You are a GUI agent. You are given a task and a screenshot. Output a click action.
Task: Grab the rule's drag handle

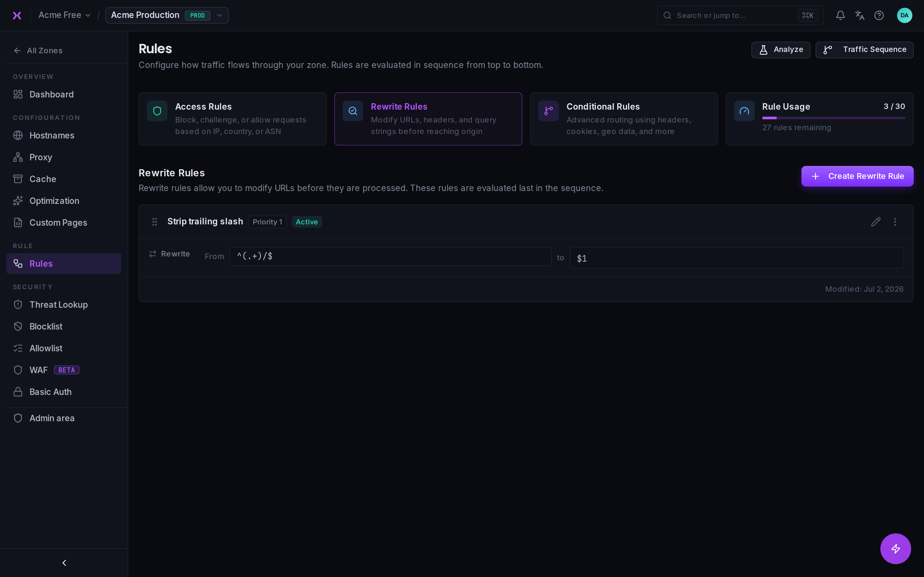pyautogui.click(x=155, y=222)
